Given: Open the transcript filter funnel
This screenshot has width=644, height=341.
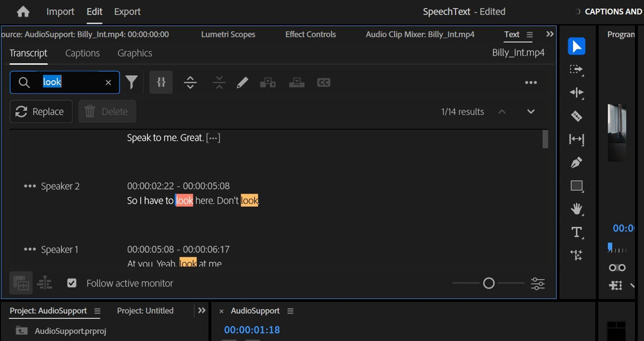Looking at the screenshot, I should 132,82.
